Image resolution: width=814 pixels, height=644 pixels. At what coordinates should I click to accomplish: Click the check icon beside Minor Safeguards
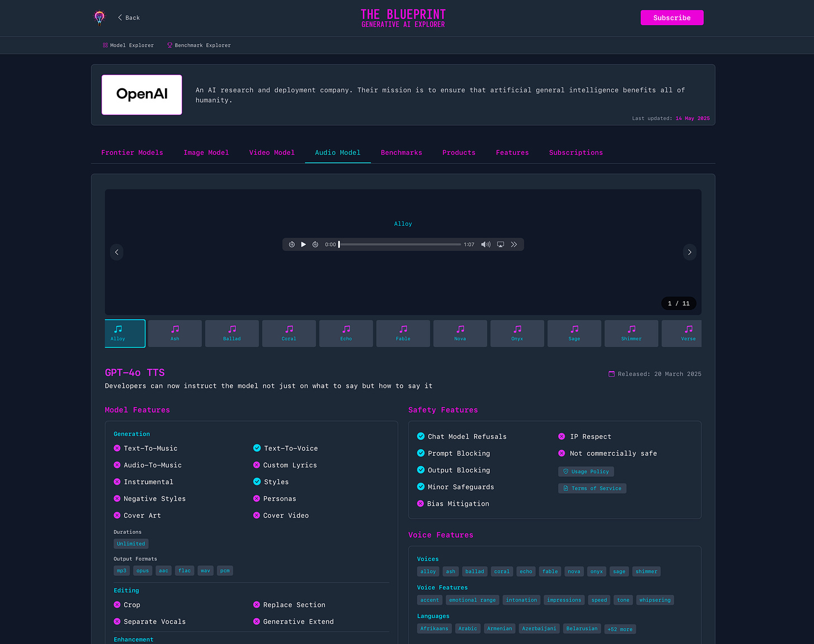421,486
